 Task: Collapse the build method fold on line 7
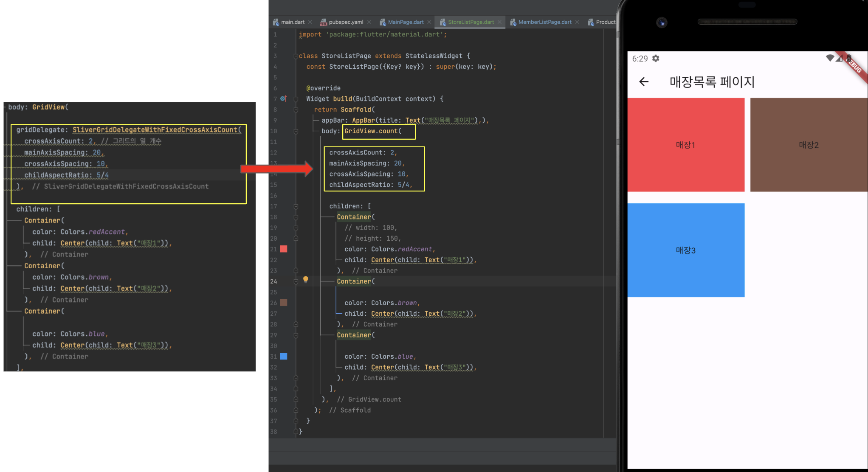pos(296,99)
